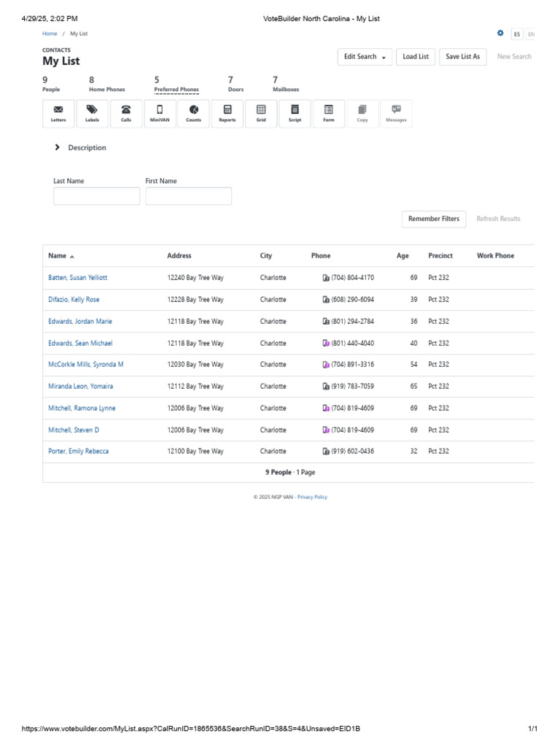Click the First Name input field

click(189, 196)
